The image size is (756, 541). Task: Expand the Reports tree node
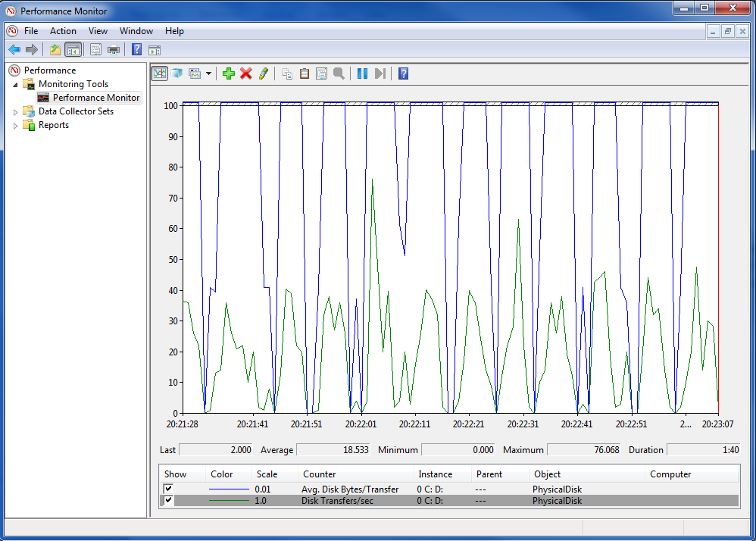(15, 126)
